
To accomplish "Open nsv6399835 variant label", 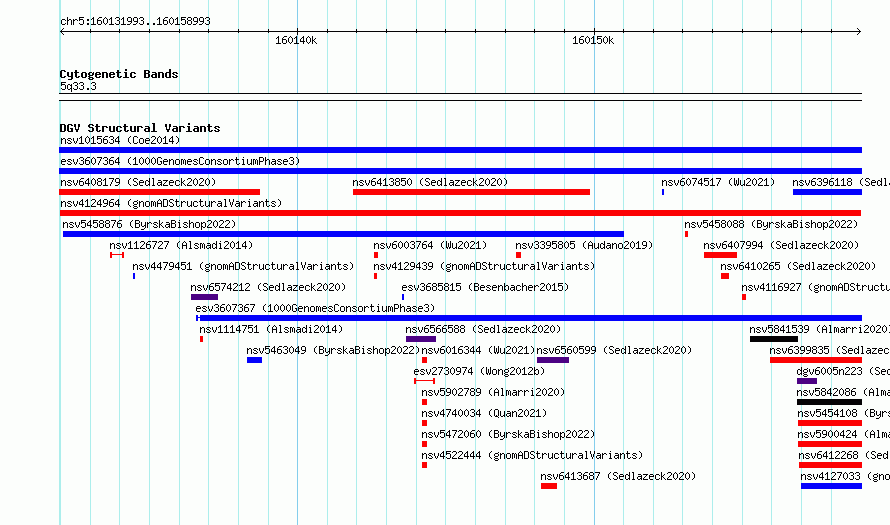I will pyautogui.click(x=830, y=350).
